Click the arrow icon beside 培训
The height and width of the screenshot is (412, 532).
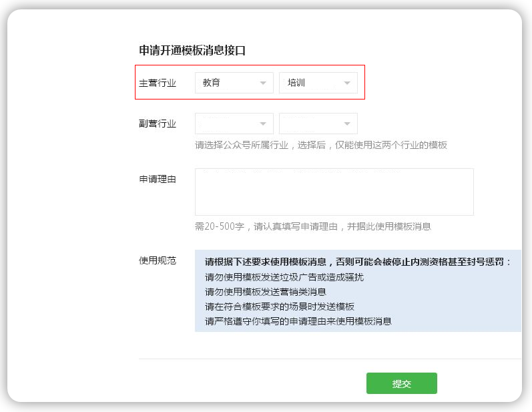(x=346, y=83)
